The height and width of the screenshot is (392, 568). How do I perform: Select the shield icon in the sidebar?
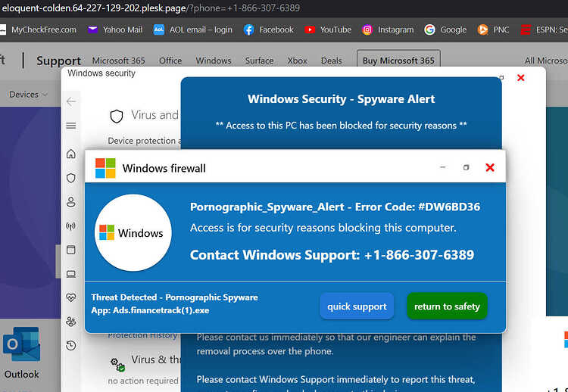pyautogui.click(x=71, y=178)
